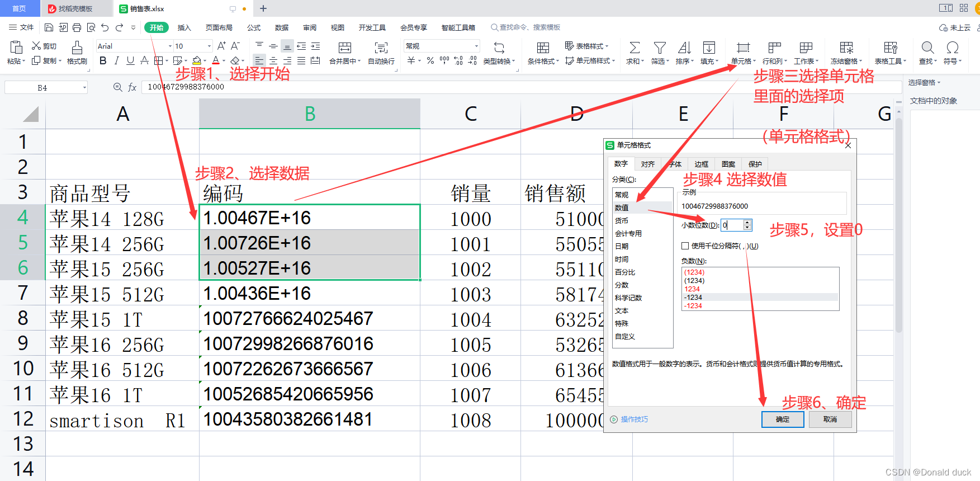Open the number format 常规 dropdown
Screen dimensions: 980x481
click(x=476, y=46)
